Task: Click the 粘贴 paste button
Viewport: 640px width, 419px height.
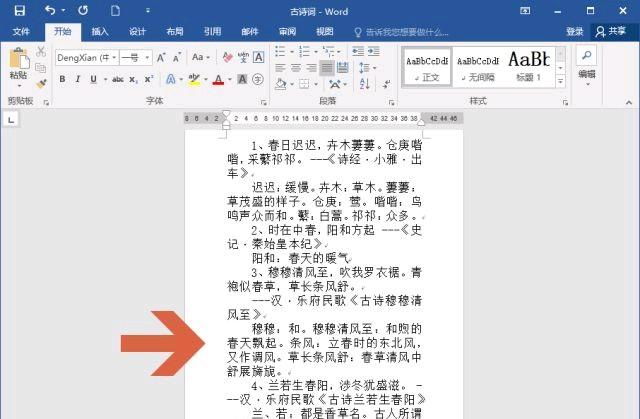Action: pyautogui.click(x=19, y=66)
